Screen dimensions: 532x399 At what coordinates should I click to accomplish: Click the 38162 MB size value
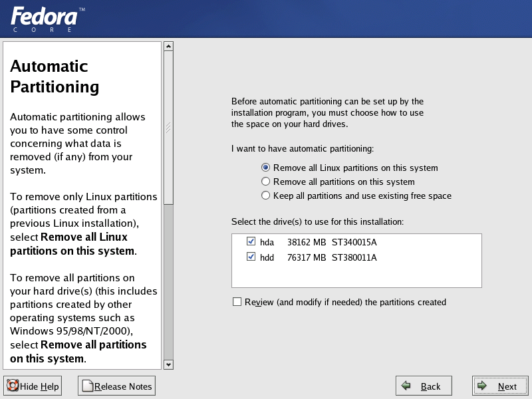[307, 242]
